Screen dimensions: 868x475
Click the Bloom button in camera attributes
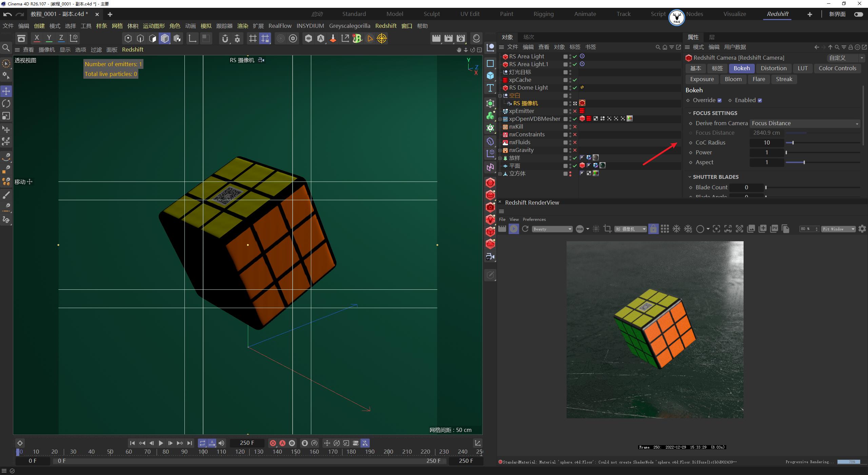click(733, 79)
